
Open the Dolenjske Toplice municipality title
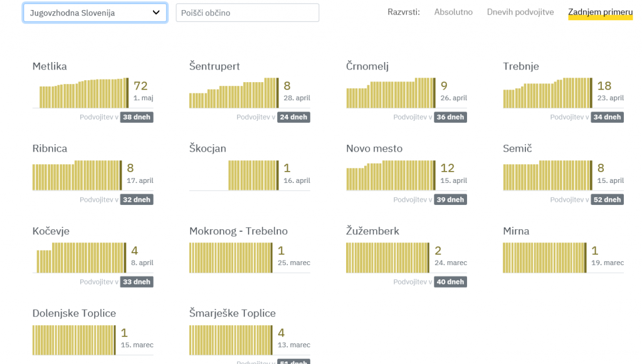pos(74,313)
